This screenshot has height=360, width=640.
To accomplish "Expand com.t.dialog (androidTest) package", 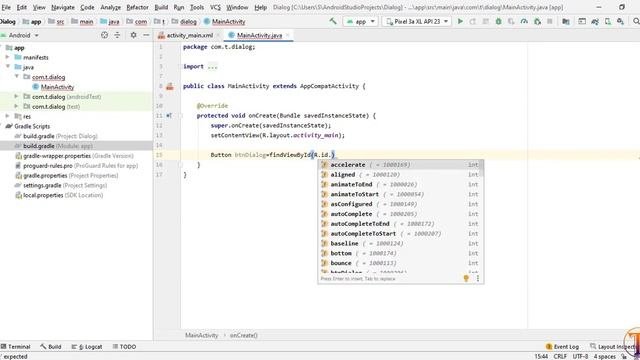I will 17,96.
